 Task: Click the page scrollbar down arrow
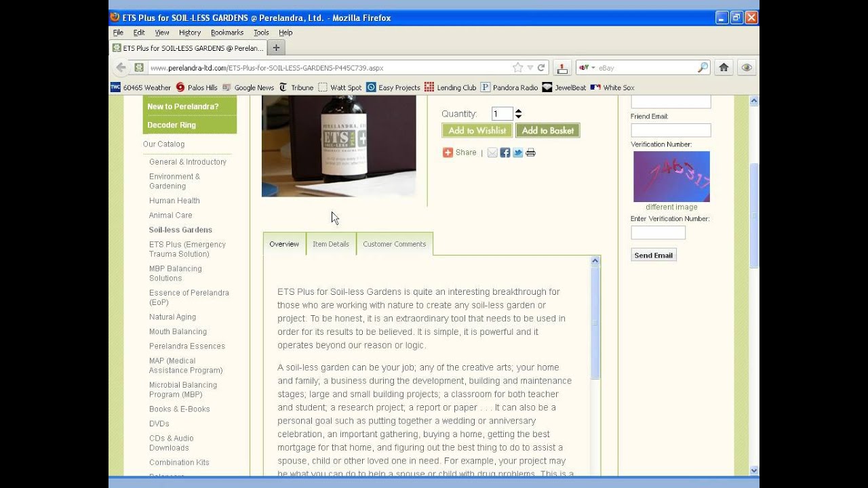(x=753, y=470)
